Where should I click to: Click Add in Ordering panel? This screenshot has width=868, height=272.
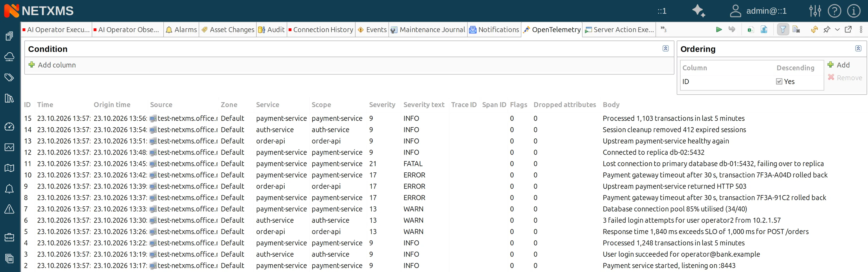(x=839, y=65)
